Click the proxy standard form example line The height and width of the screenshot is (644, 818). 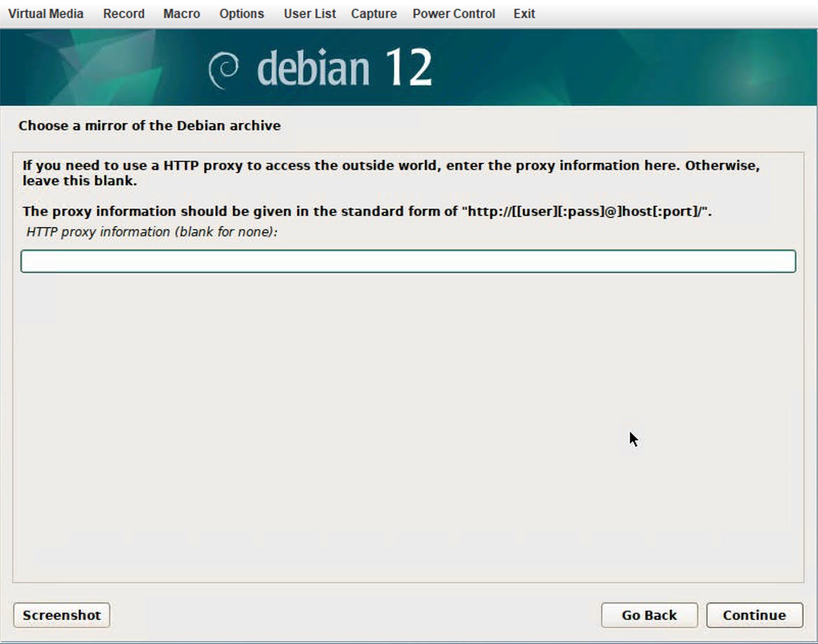pyautogui.click(x=367, y=211)
